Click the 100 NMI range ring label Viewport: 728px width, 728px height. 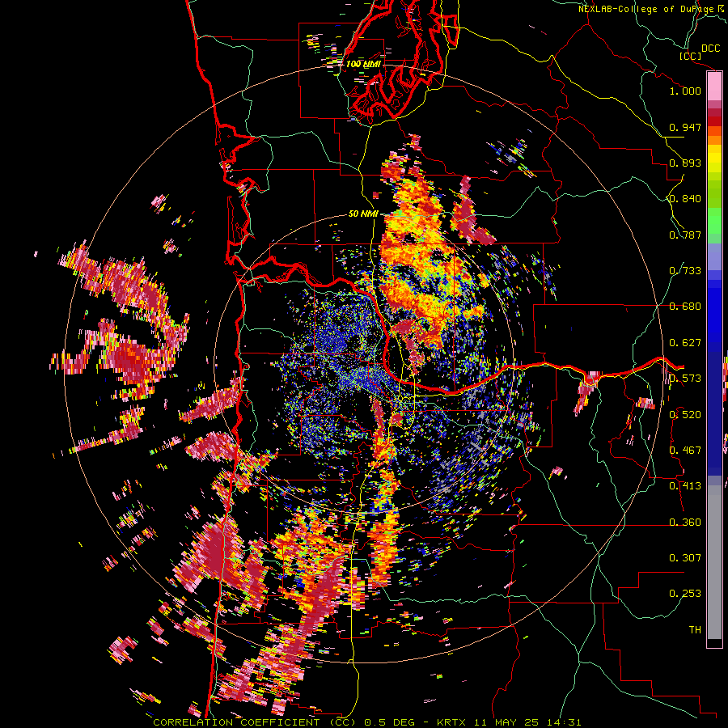[x=363, y=64]
